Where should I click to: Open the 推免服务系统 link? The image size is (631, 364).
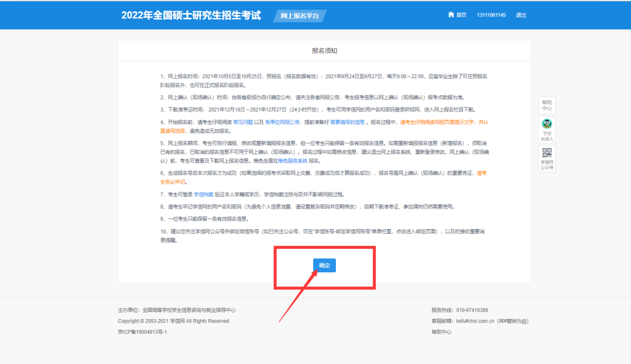293,161
